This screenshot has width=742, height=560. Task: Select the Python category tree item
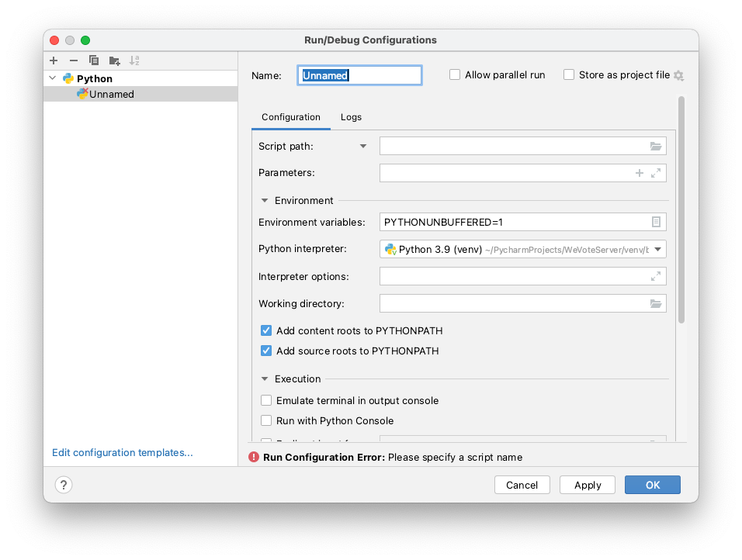pos(140,78)
